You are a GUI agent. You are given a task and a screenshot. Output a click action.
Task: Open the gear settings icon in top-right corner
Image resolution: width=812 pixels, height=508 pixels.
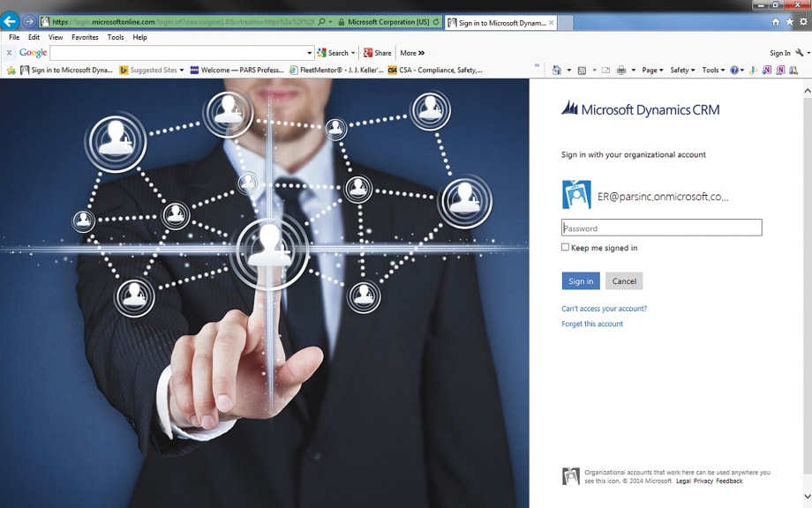pyautogui.click(x=803, y=22)
